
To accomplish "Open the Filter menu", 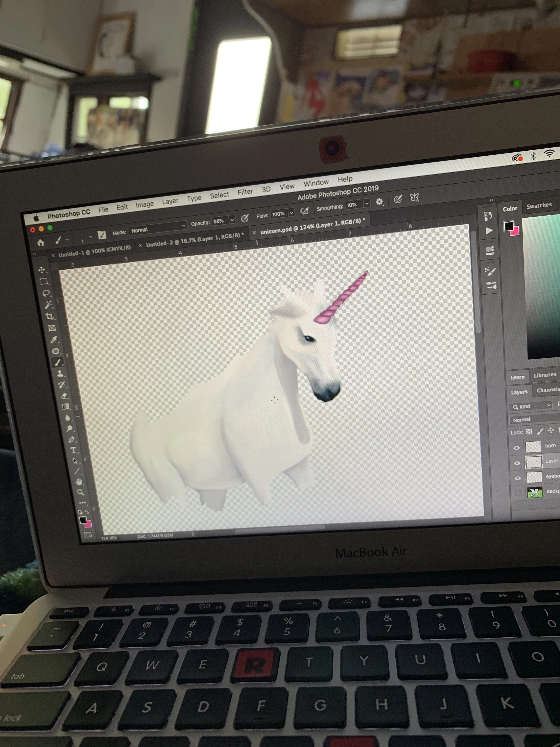I will tap(245, 192).
